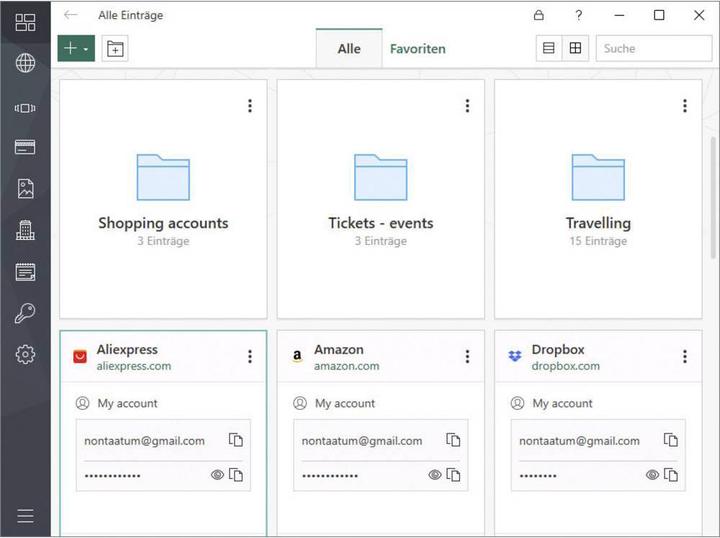Open the Notes section icon in the sidebar
The width and height of the screenshot is (720, 538).
coord(25,272)
